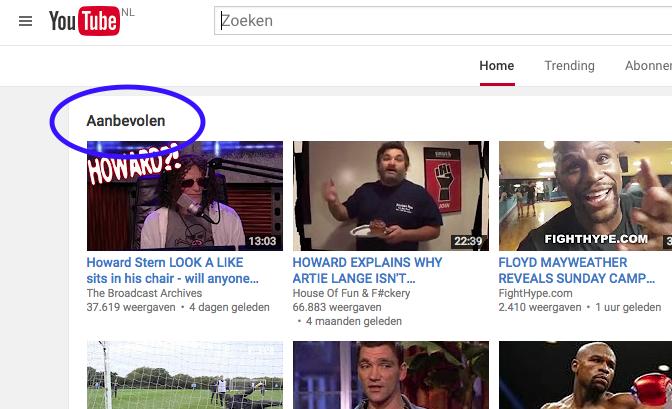Open the Abonnementen tab
Viewport: 672px width, 409px height.
(648, 66)
